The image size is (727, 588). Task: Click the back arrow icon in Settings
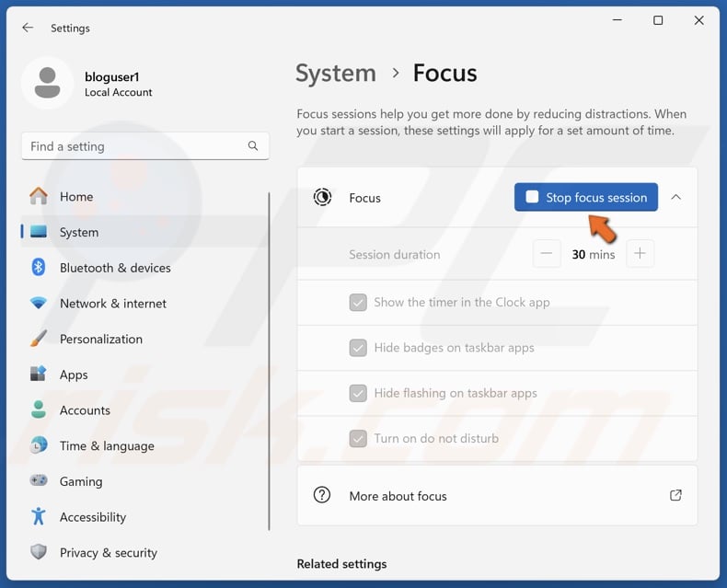pos(28,28)
